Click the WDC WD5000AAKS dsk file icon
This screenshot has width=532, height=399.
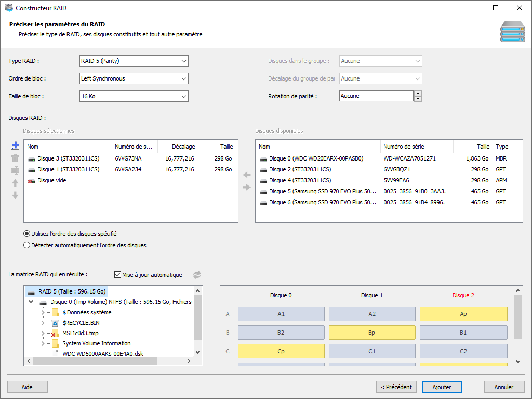pyautogui.click(x=55, y=353)
